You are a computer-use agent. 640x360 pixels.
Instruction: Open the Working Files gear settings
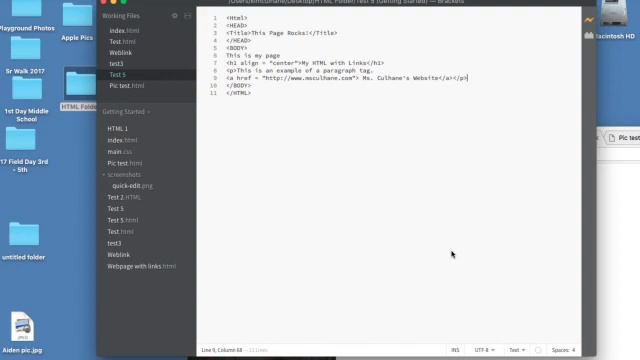175,16
